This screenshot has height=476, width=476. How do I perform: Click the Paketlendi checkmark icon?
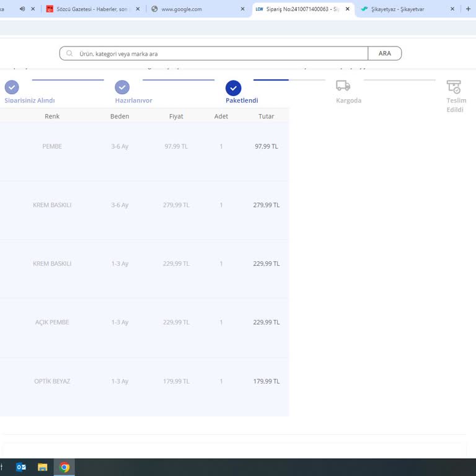233,88
